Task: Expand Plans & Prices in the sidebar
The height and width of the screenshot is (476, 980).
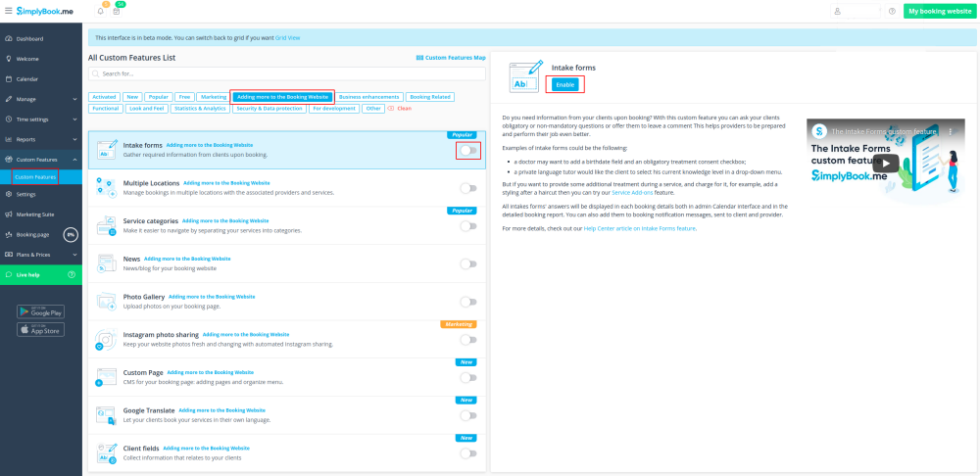Action: [x=40, y=255]
